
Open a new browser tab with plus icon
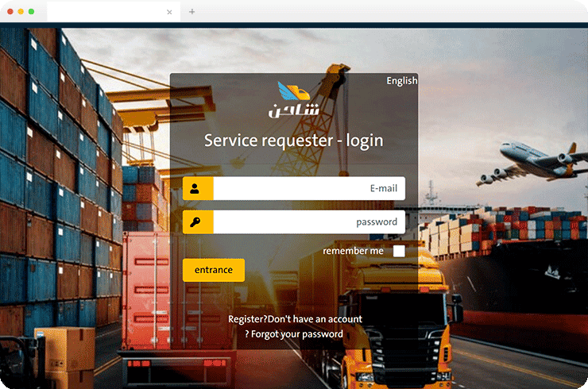[x=191, y=12]
